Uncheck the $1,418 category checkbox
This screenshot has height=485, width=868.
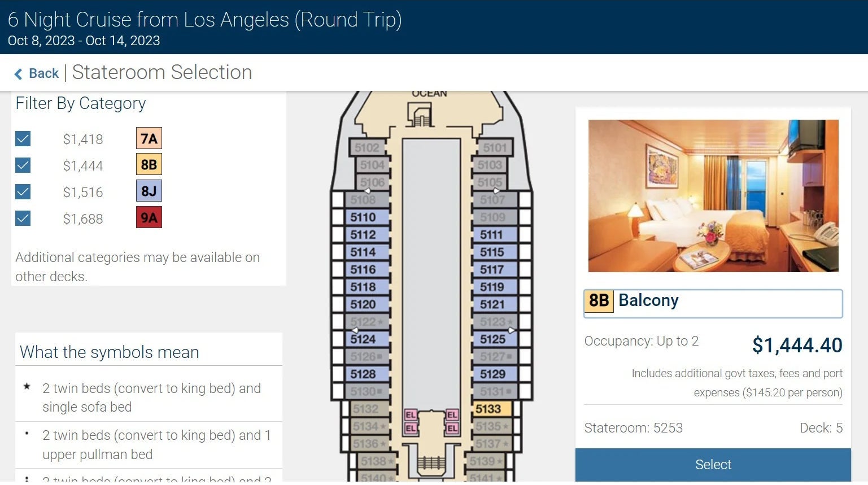click(23, 139)
